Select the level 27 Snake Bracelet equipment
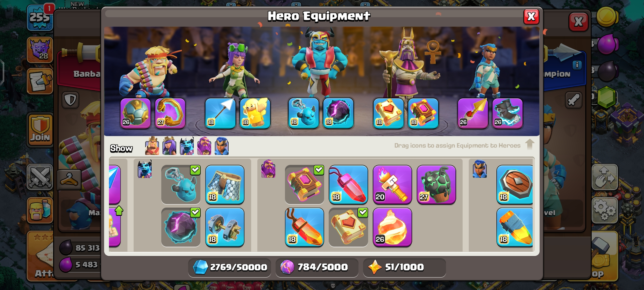The image size is (644, 290). tap(170, 113)
